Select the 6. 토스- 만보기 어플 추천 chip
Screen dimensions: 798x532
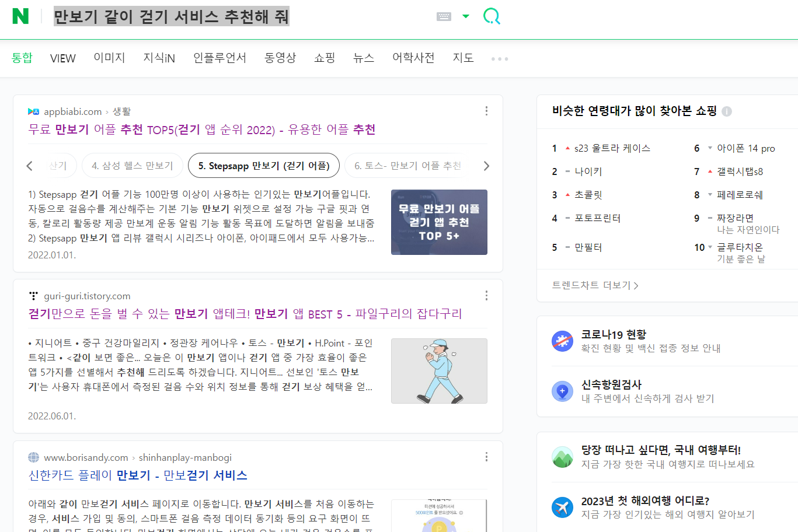(407, 166)
